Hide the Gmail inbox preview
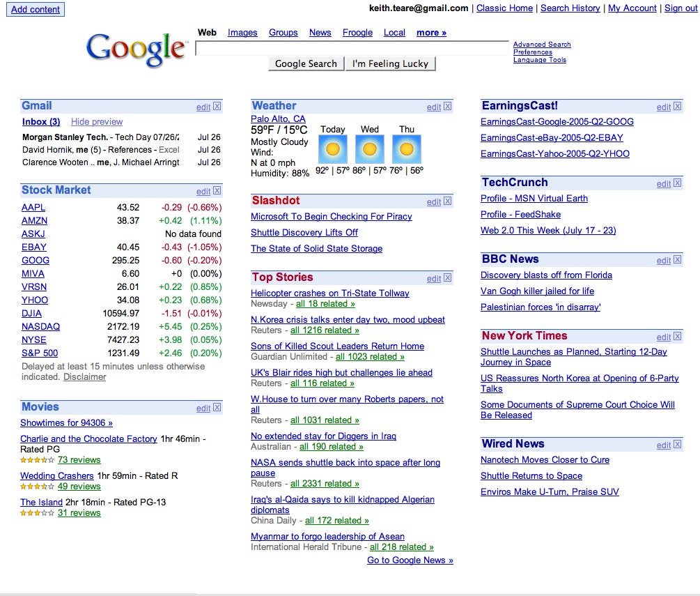The height and width of the screenshot is (596, 700). point(97,121)
